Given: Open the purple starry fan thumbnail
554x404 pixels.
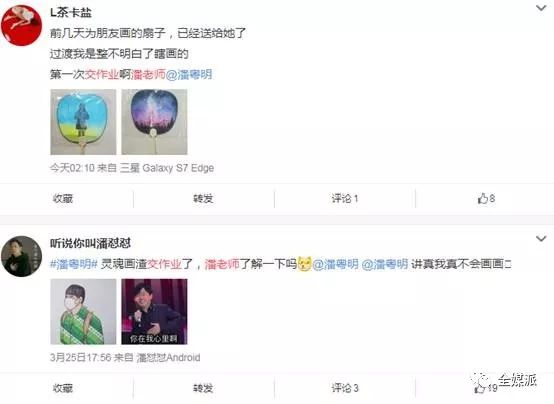Looking at the screenshot, I should click(154, 122).
